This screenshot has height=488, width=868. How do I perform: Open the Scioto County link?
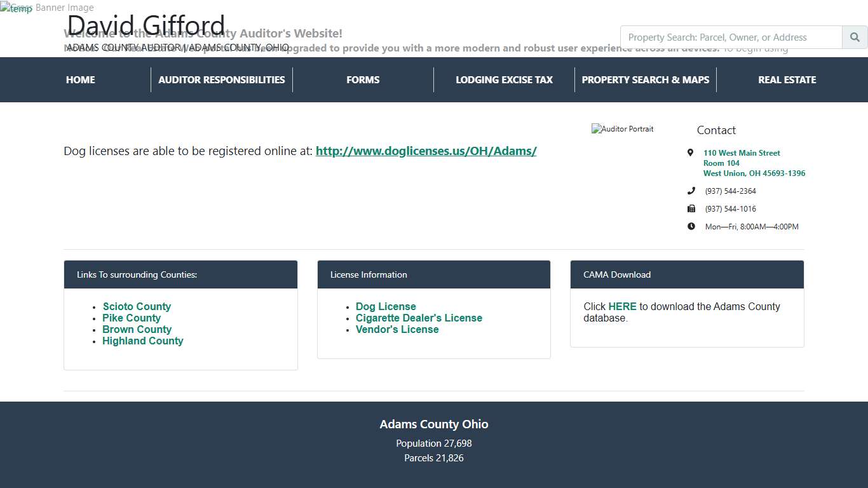coord(137,306)
